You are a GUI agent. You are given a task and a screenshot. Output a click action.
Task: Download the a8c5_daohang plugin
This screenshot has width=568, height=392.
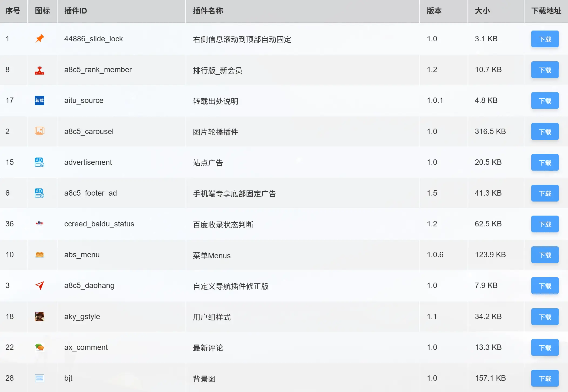click(545, 286)
